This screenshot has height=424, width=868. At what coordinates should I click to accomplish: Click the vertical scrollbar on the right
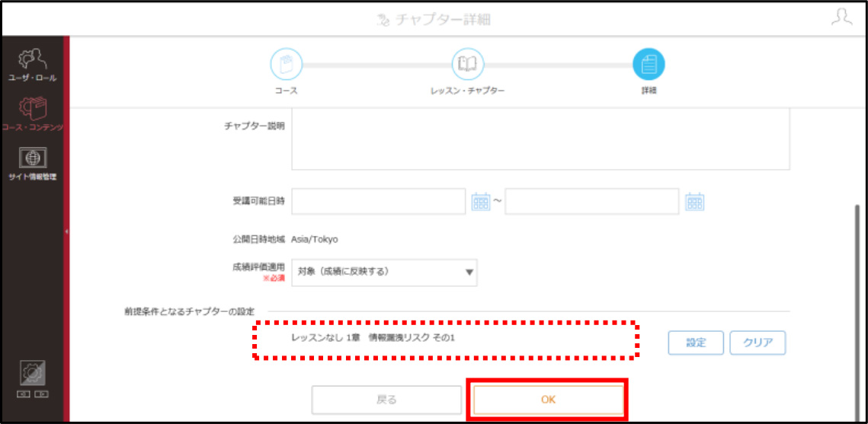pos(858,310)
